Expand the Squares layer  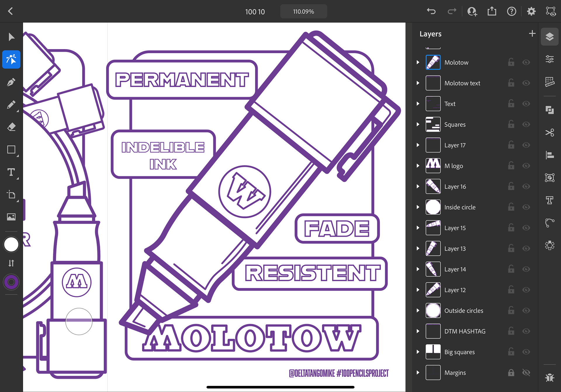(418, 124)
